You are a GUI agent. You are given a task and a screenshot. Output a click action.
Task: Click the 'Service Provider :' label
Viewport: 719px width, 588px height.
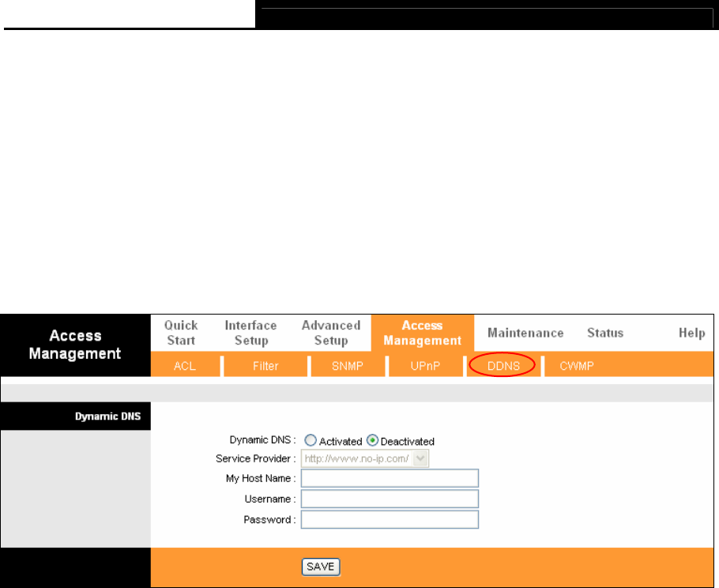[x=256, y=458]
